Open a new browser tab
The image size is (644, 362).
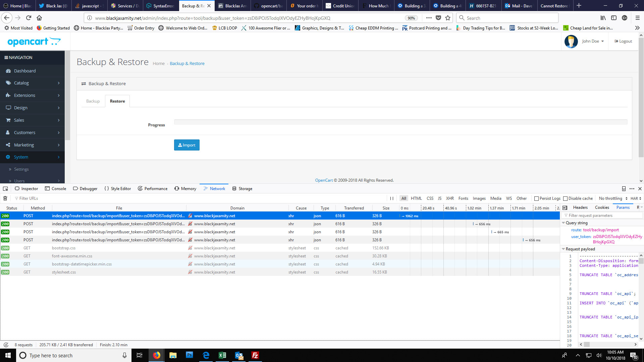click(x=579, y=6)
